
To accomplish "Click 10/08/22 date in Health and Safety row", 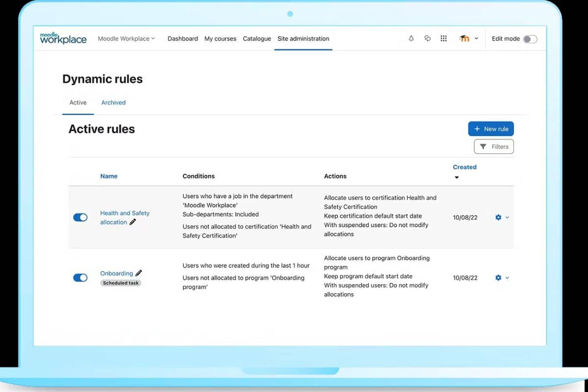I will (465, 217).
